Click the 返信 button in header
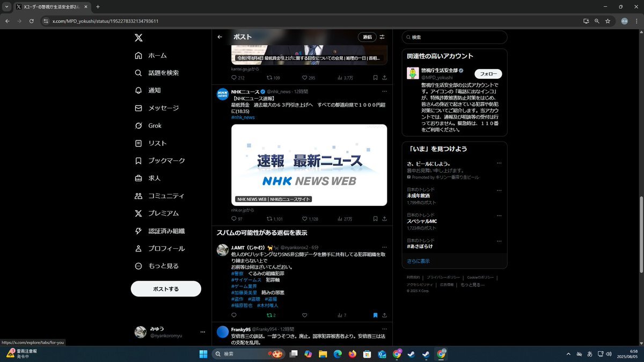Viewport: 644px width, 362px height. [367, 37]
